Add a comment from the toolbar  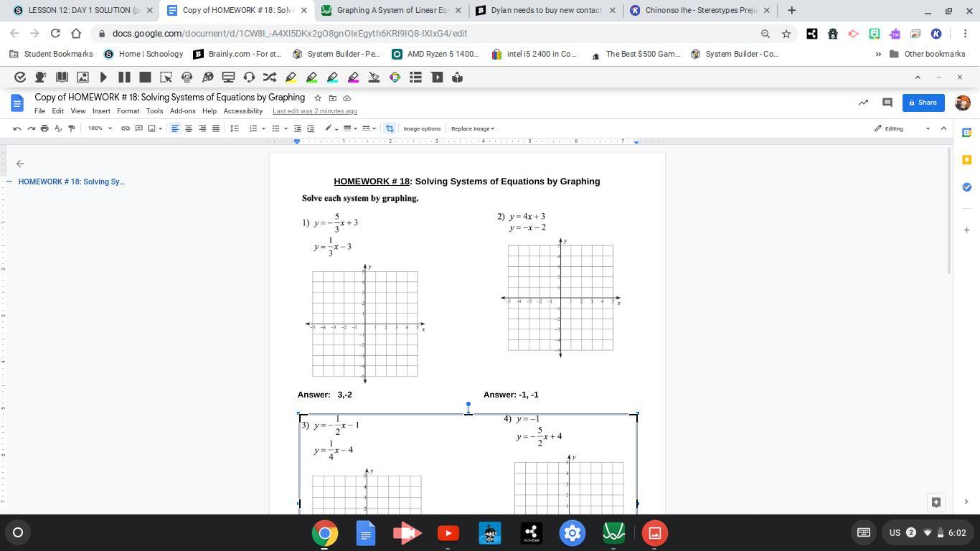click(138, 128)
